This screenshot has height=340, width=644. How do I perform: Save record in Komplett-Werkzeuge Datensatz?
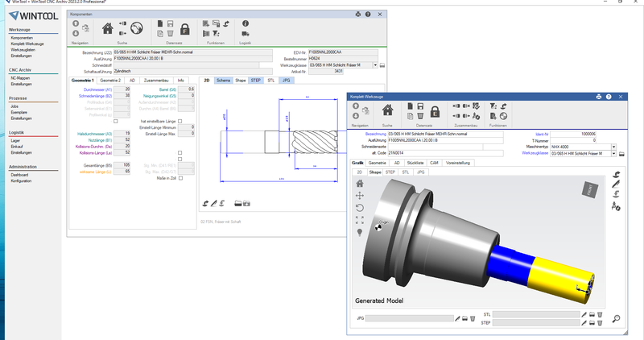[x=420, y=106]
